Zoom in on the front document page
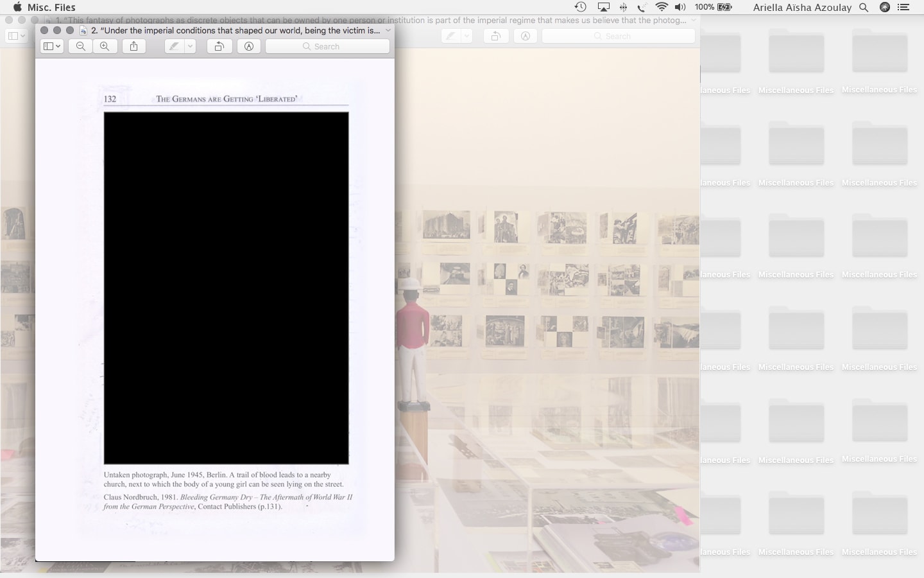Viewport: 924px width, 578px height. tap(105, 46)
